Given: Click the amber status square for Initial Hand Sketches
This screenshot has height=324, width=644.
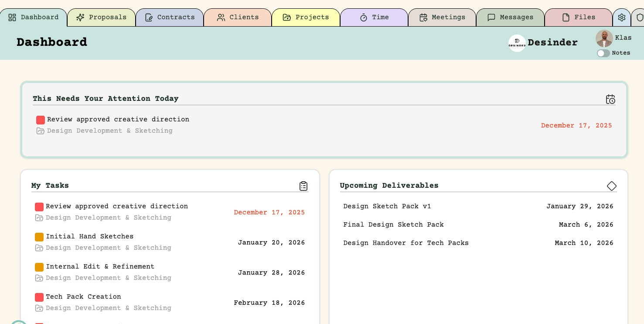Looking at the screenshot, I should coord(39,237).
